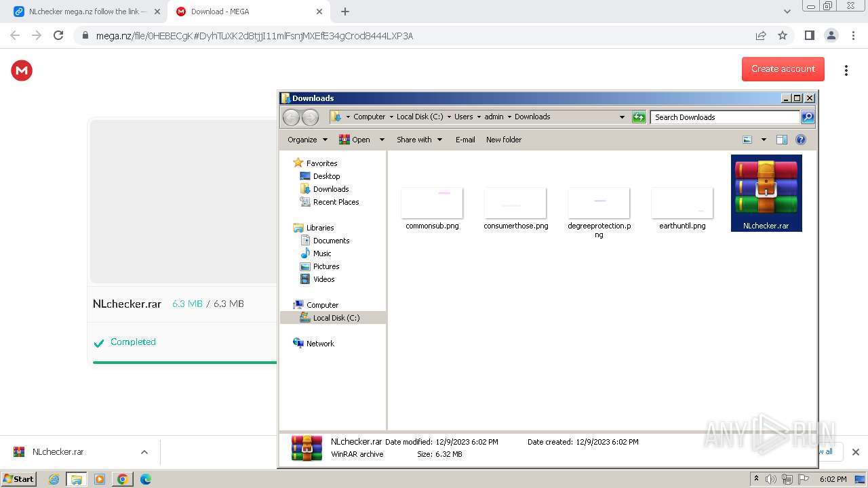868x488 pixels.
Task: Go back in Explorer Downloads window
Action: (291, 117)
